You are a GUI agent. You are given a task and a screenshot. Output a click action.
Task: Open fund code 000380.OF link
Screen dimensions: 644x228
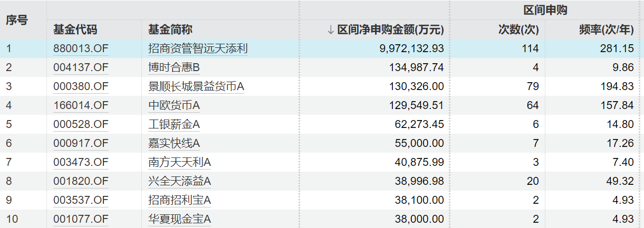[x=81, y=86]
